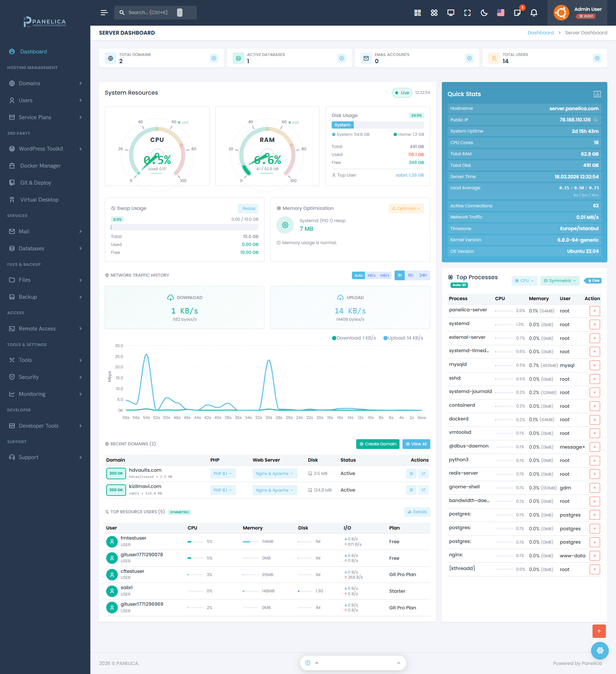Open the Optimize memory dropdown
The image size is (616, 674).
[x=406, y=208]
